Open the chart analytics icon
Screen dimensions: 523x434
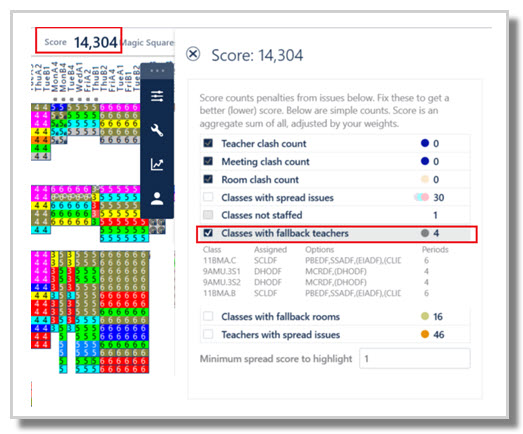coord(157,164)
